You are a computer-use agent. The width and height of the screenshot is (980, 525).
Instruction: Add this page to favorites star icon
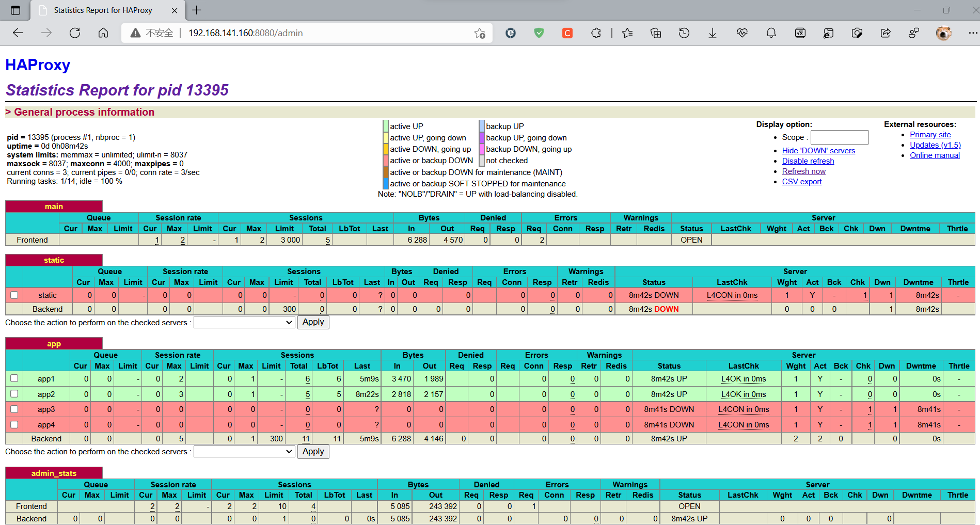click(480, 33)
